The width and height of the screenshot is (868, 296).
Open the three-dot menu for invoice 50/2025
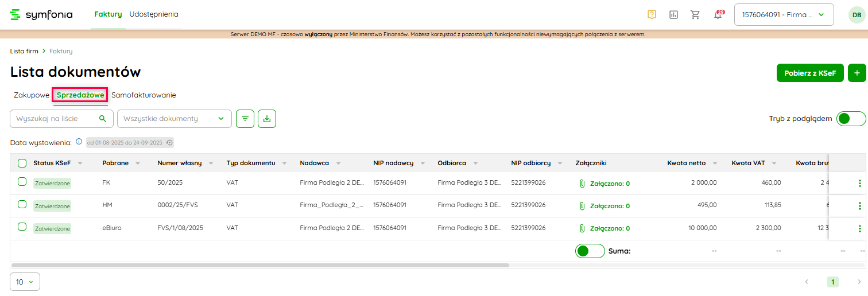(x=859, y=183)
